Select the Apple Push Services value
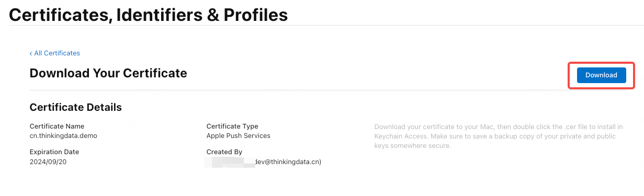 point(239,135)
